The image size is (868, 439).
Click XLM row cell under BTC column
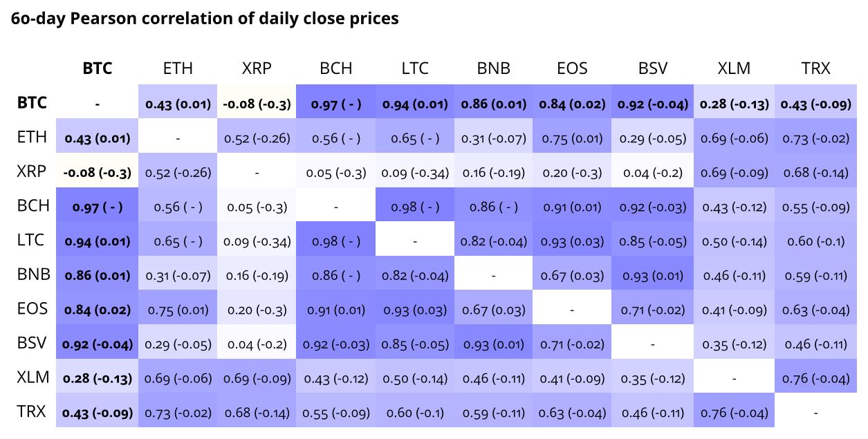[x=98, y=378]
